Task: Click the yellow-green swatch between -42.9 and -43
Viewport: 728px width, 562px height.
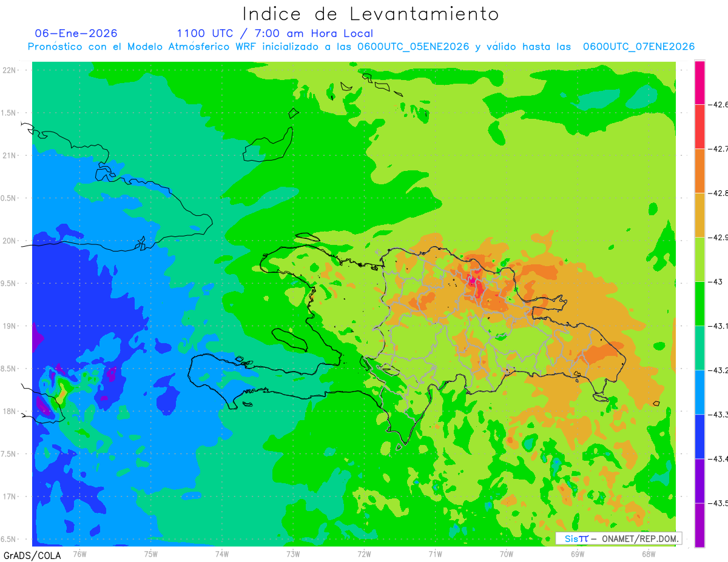Action: (x=699, y=259)
